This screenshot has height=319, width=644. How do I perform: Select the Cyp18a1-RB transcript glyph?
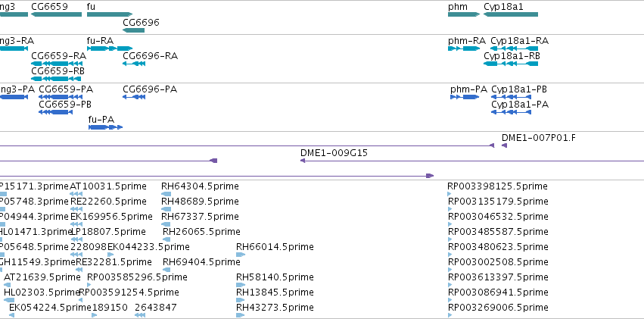pyautogui.click(x=511, y=64)
